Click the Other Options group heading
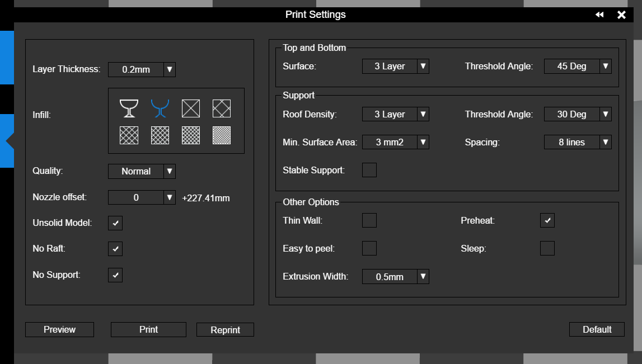The width and height of the screenshot is (642, 364). click(311, 202)
